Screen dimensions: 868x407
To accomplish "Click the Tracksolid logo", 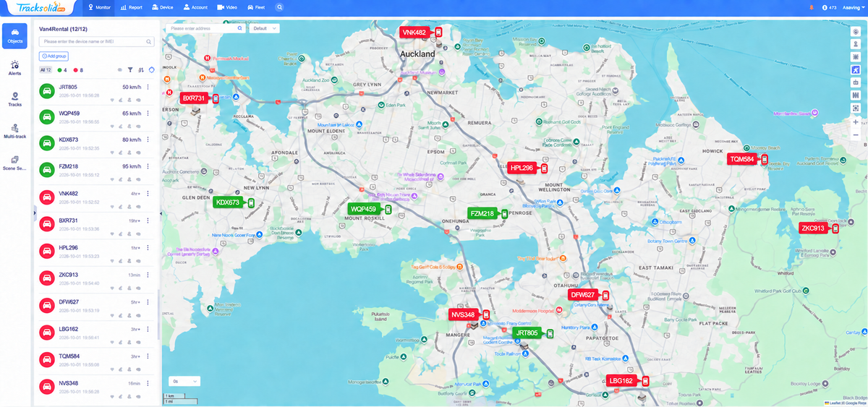I will tap(40, 7).
